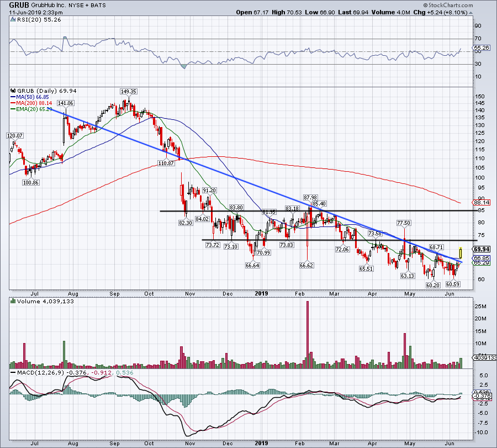Image resolution: width=497 pixels, height=448 pixels.
Task: Click the blue MA(50) legend line marker
Action: tap(13, 97)
